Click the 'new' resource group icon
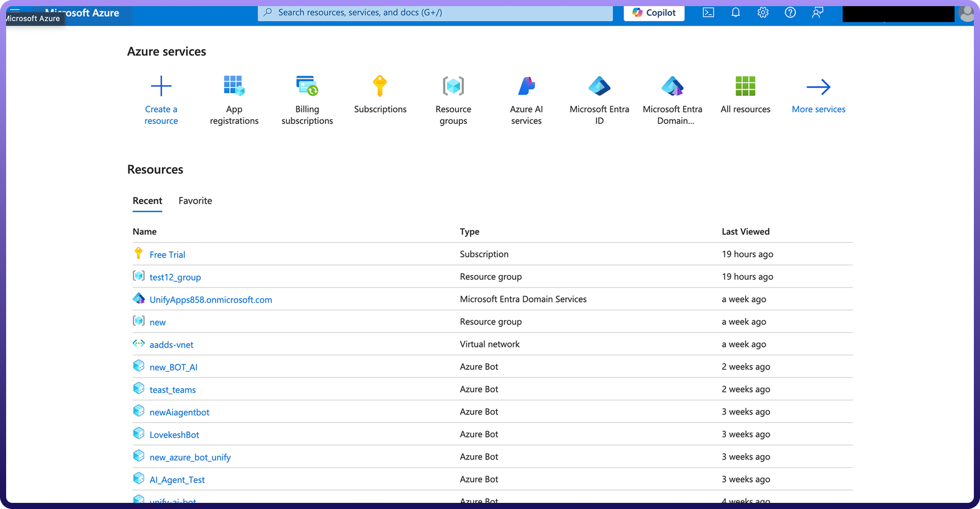980x509 pixels. [139, 321]
